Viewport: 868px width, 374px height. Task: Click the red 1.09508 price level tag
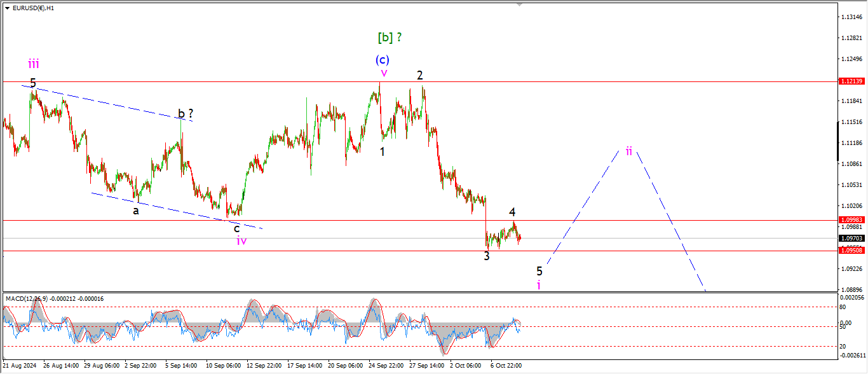[x=851, y=251]
